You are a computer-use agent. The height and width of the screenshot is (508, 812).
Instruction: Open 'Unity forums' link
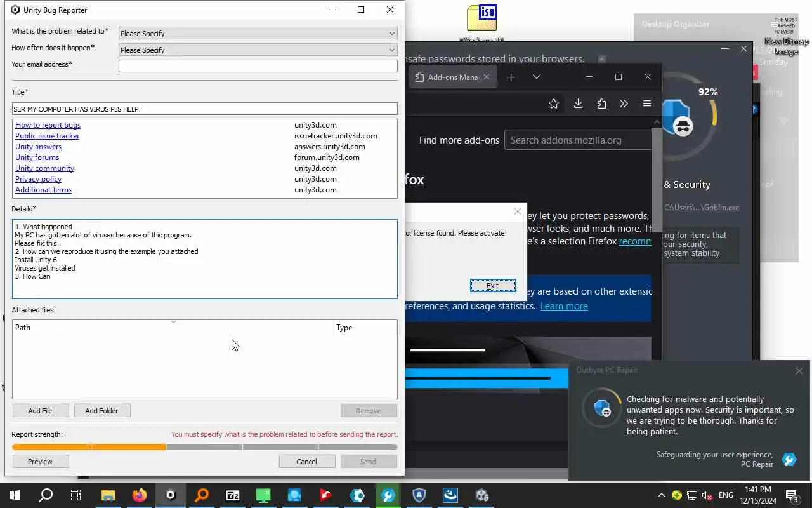(37, 157)
